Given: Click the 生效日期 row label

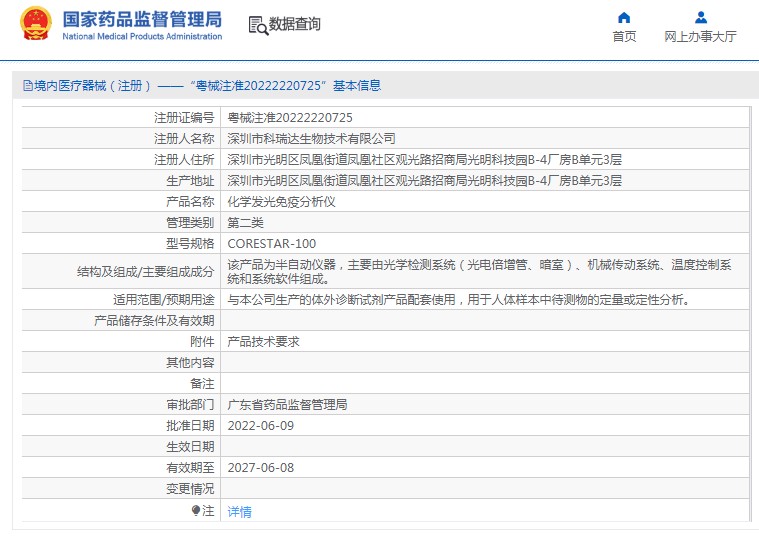Looking at the screenshot, I should [x=190, y=447].
